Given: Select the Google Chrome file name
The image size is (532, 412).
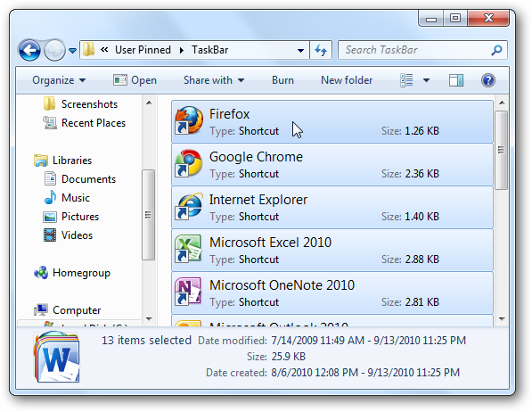Looking at the screenshot, I should 256,157.
